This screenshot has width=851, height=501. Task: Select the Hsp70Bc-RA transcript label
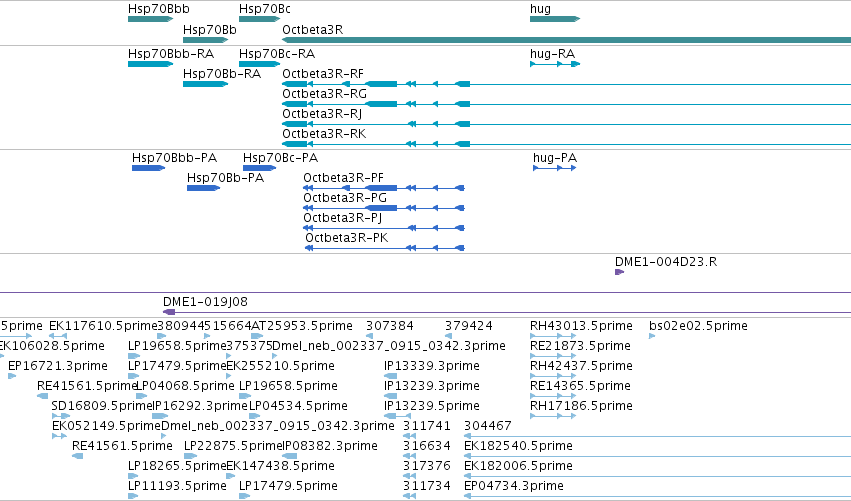[x=277, y=54]
